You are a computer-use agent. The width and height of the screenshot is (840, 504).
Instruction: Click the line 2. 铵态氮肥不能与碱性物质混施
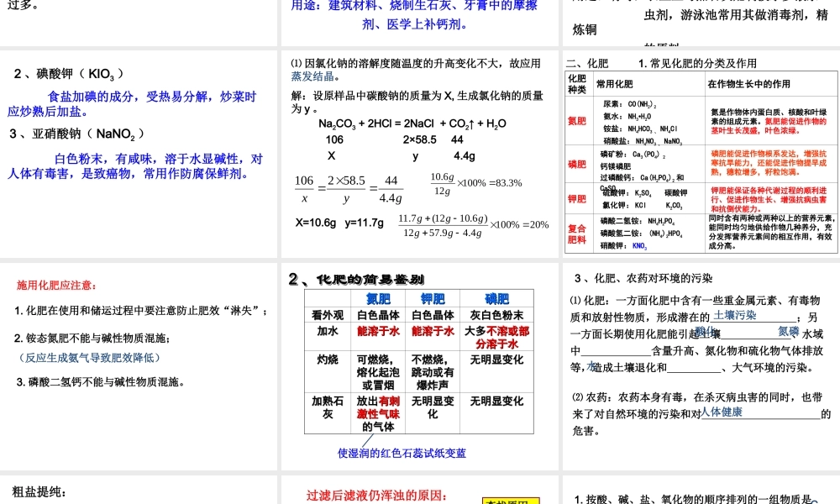(92, 339)
